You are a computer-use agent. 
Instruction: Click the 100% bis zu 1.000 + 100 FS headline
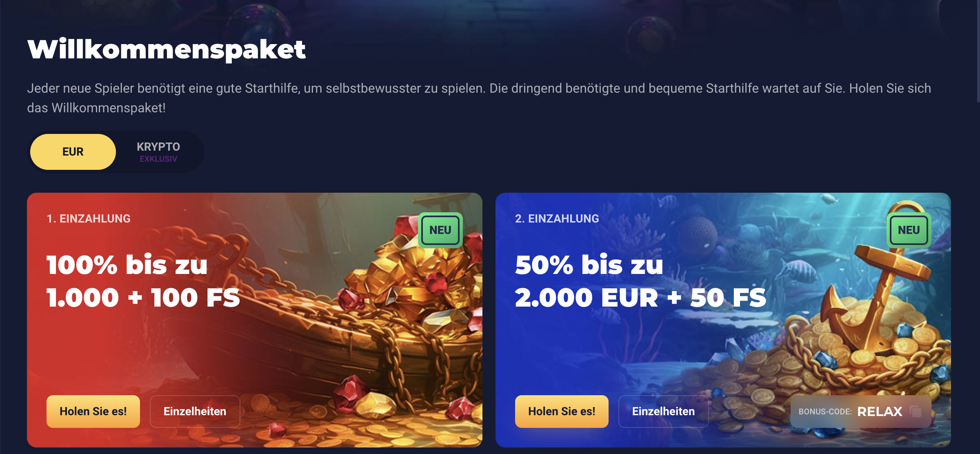coord(143,281)
